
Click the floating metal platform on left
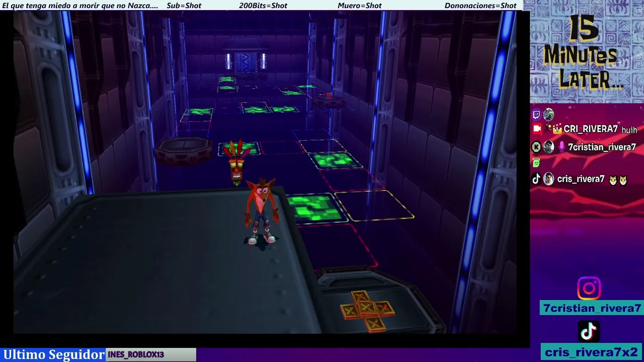[x=184, y=150]
